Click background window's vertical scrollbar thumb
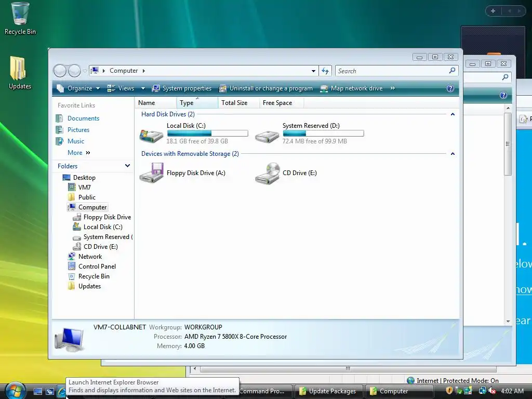The image size is (532, 399). click(x=508, y=144)
